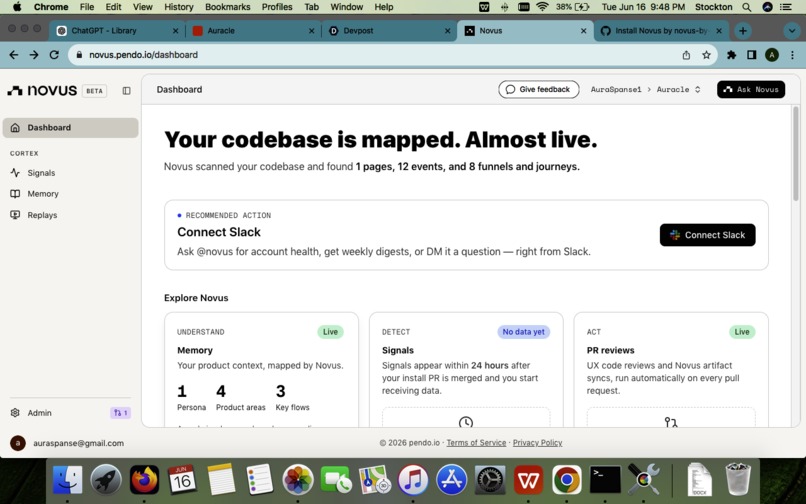This screenshot has width=806, height=504.
Task: Close the Auracle tab
Action: [x=311, y=31]
